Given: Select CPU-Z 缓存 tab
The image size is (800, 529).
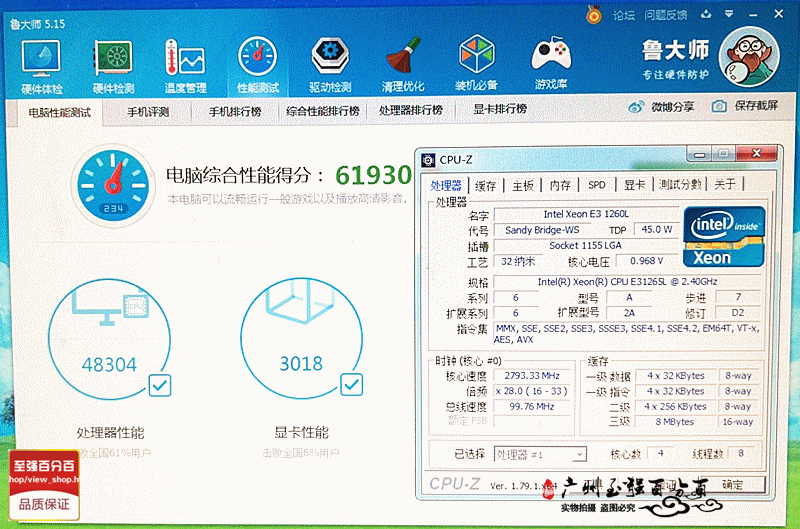Looking at the screenshot, I should tap(485, 186).
